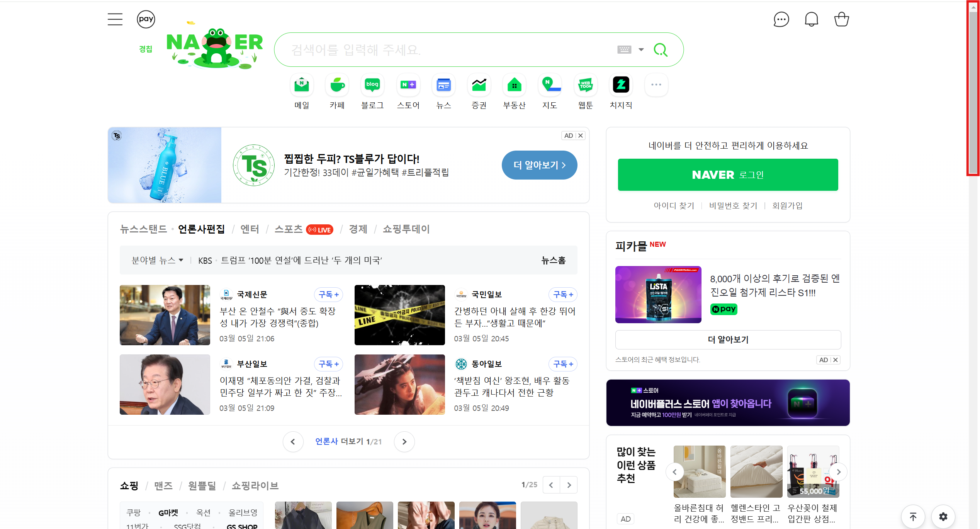Click the 아이디 찾기 link
The width and height of the screenshot is (980, 529).
click(x=674, y=205)
